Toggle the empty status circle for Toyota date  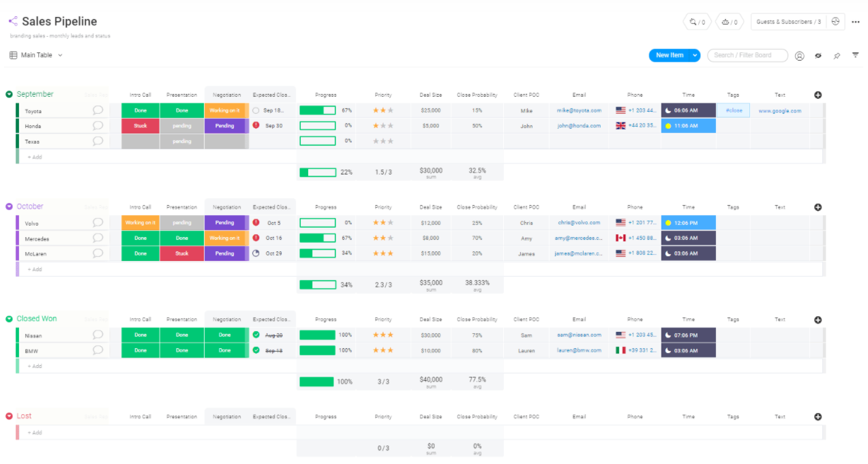tap(256, 110)
